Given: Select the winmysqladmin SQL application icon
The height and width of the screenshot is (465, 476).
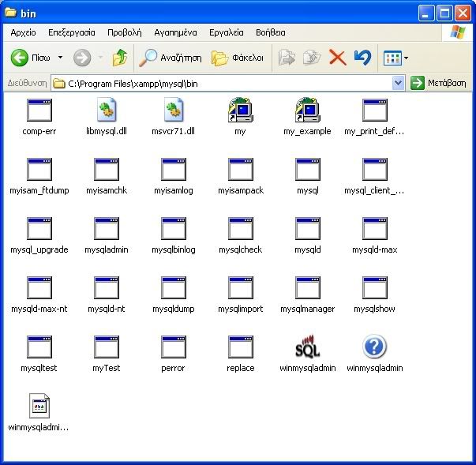Looking at the screenshot, I should pos(307,347).
